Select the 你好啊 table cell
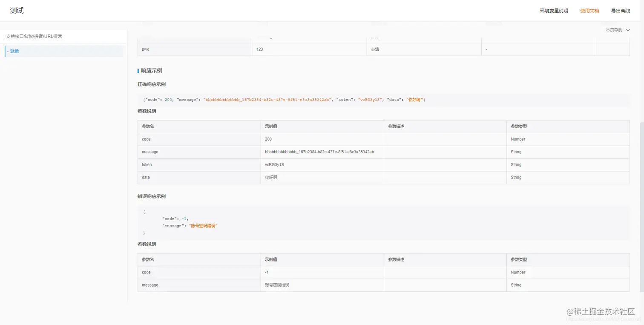 [322, 178]
